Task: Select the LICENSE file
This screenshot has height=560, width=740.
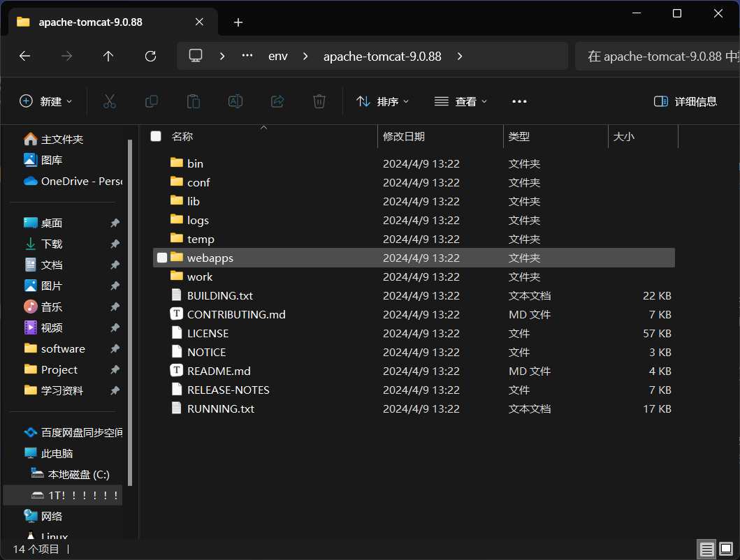Action: pyautogui.click(x=414, y=333)
